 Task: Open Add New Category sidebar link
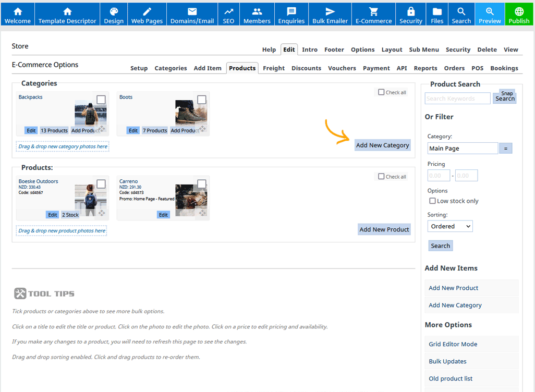[x=471, y=305]
